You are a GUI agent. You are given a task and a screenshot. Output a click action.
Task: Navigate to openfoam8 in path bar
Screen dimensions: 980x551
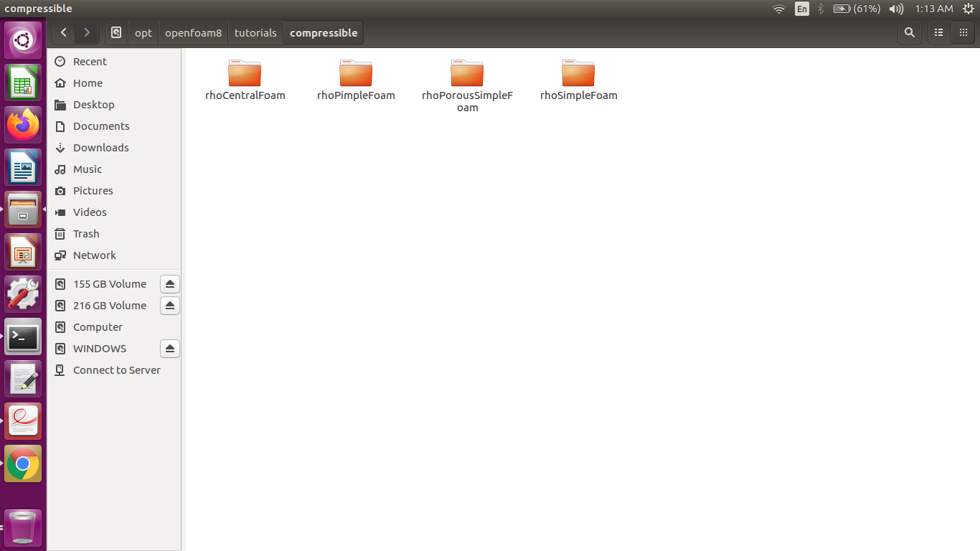tap(194, 32)
